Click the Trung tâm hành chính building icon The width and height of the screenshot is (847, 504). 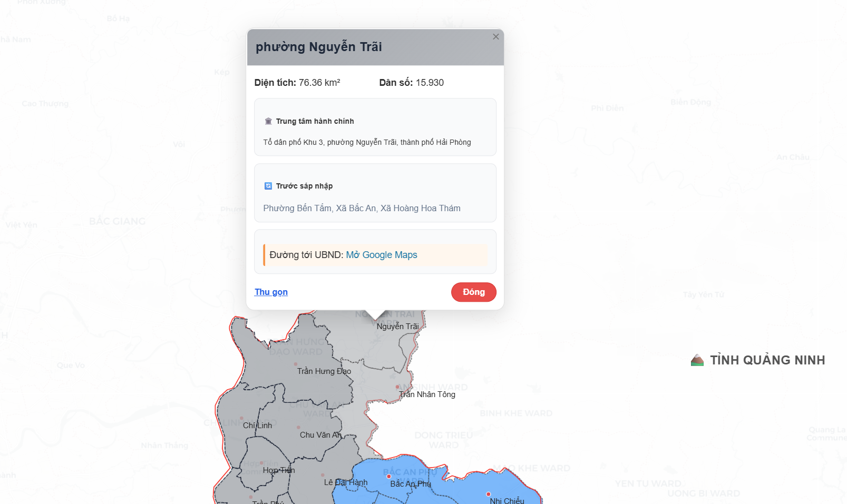tap(268, 121)
